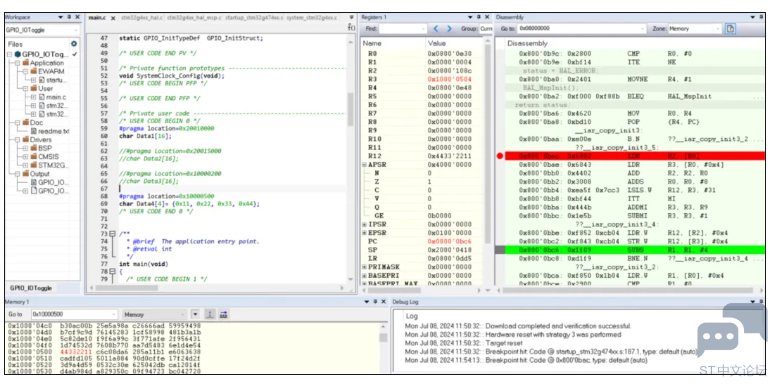776x386 pixels.
Task: Click the function list icon above editor
Action: pos(351,27)
